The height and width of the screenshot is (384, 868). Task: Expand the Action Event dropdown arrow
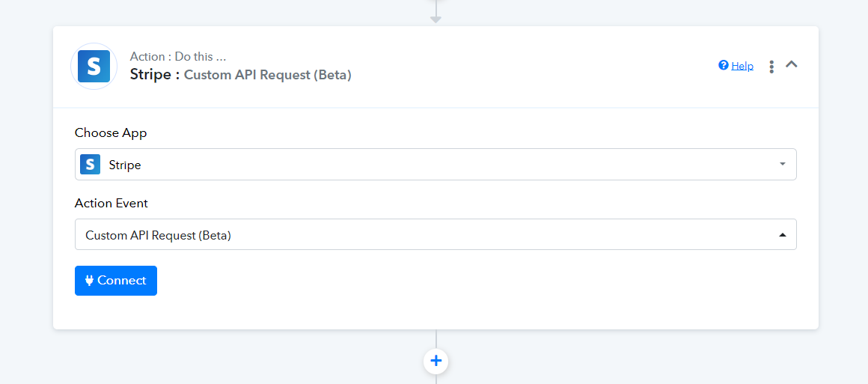(782, 234)
